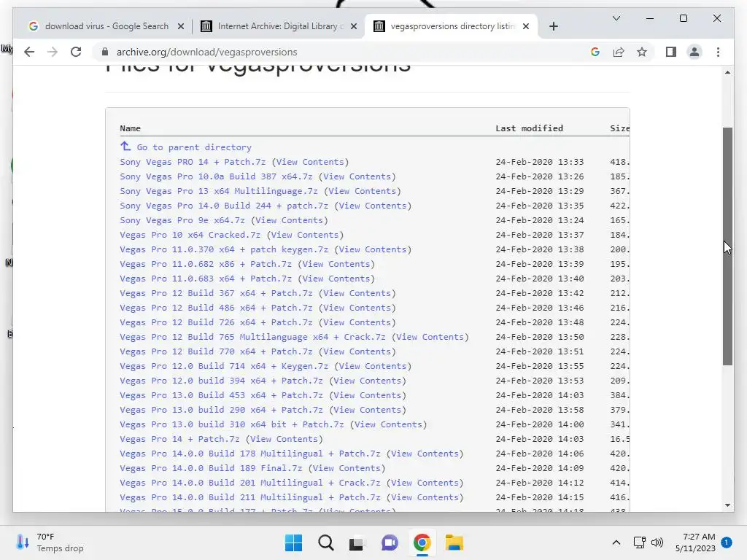The image size is (747, 560).
Task: Bookmark this page with star icon
Action: (x=642, y=52)
